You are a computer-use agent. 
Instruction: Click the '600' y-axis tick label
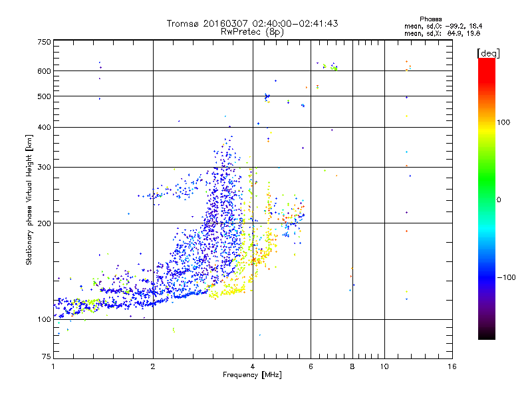point(44,71)
